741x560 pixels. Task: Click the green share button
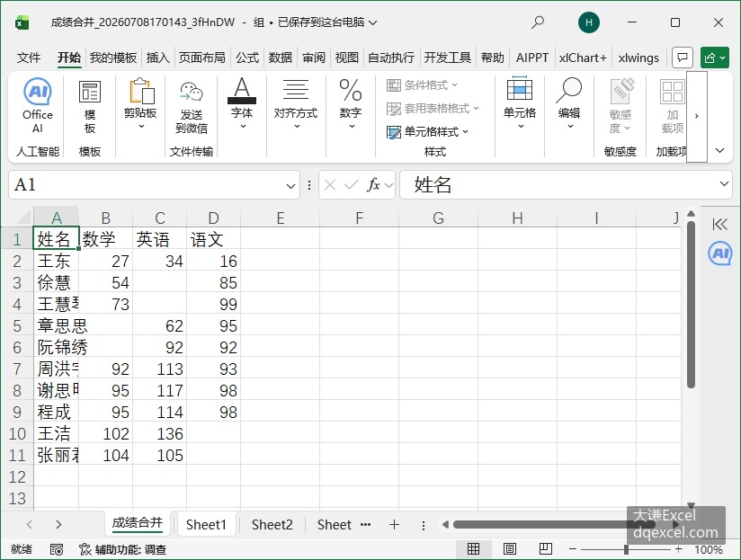(715, 58)
